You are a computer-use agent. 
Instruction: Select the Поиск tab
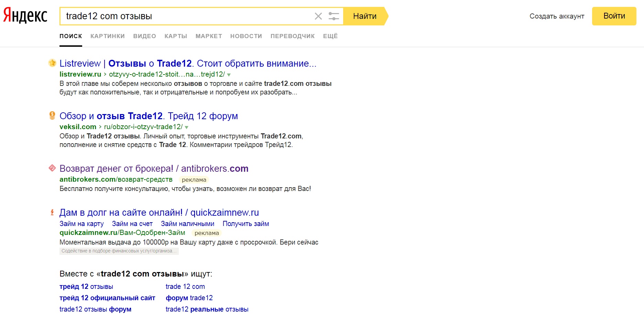71,36
